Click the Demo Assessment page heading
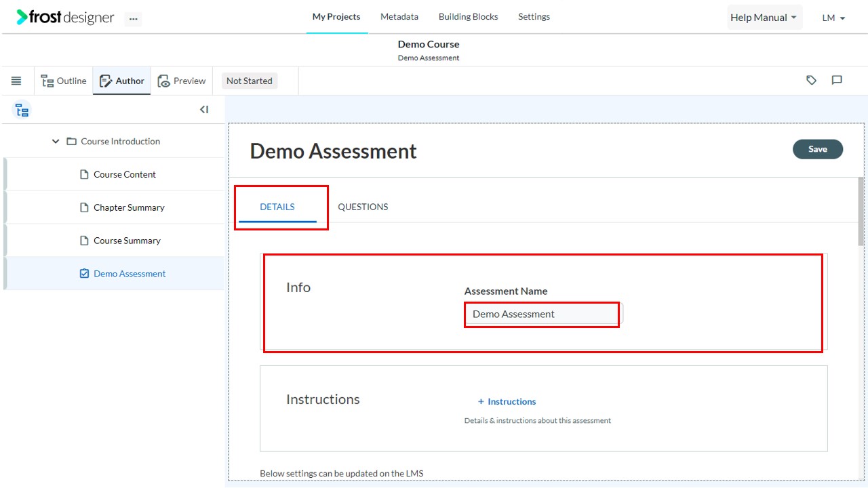This screenshot has width=868, height=488. point(333,150)
